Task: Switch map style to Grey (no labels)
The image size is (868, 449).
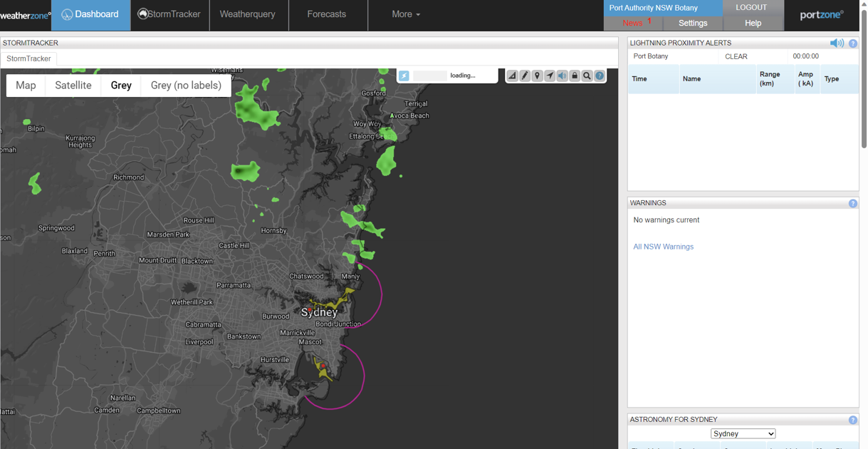Action: coord(186,86)
